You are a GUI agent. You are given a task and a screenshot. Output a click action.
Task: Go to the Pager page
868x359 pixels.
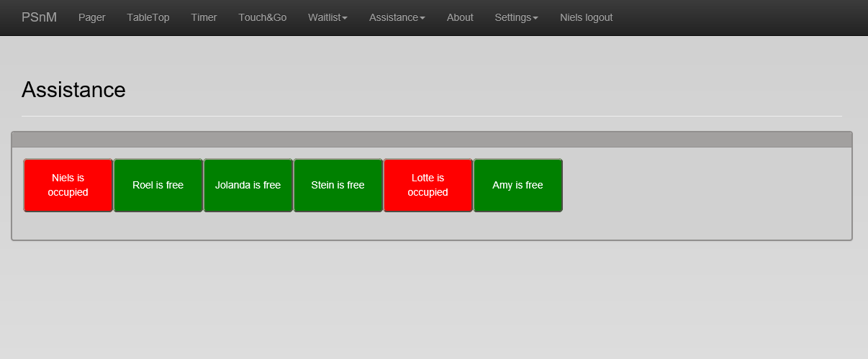pos(92,17)
